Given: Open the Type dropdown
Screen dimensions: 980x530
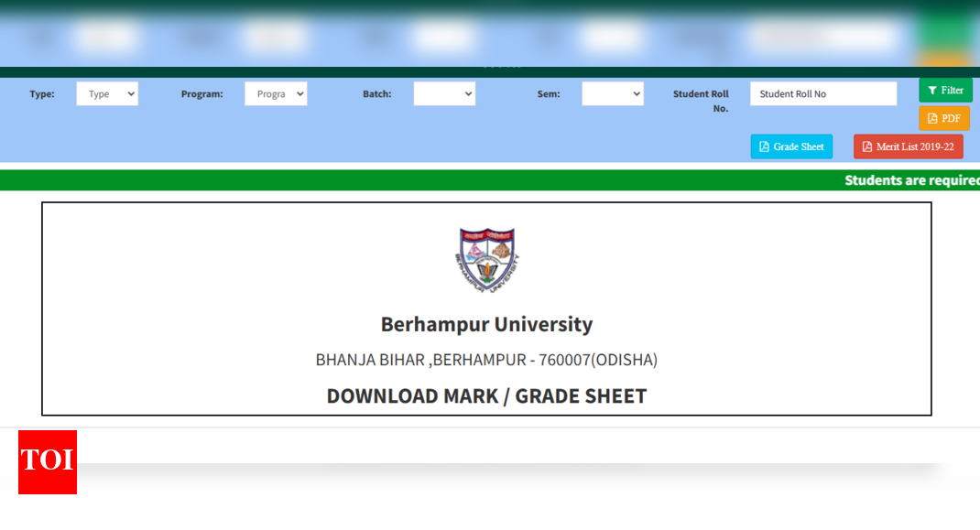Looking at the screenshot, I should [x=107, y=93].
